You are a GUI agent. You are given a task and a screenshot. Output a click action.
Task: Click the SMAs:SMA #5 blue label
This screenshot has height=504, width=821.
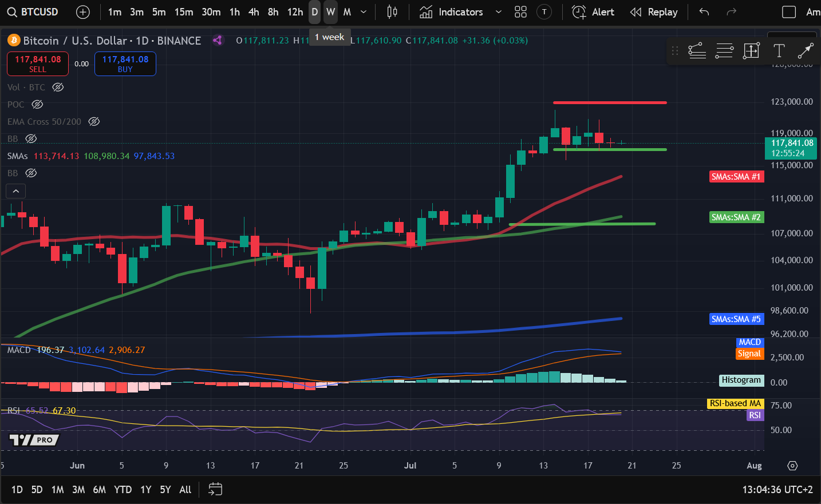point(736,319)
